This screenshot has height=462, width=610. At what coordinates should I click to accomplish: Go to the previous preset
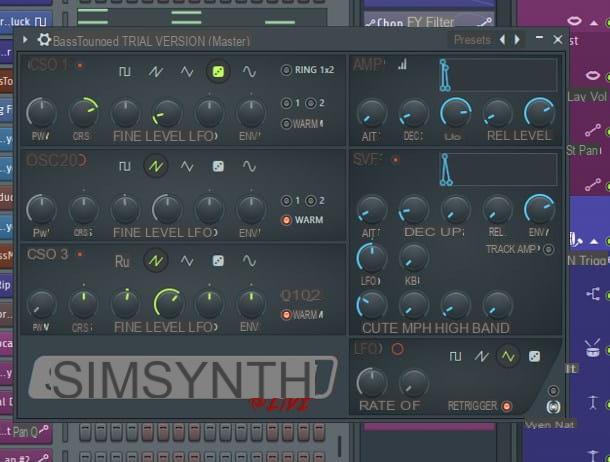[x=502, y=40]
